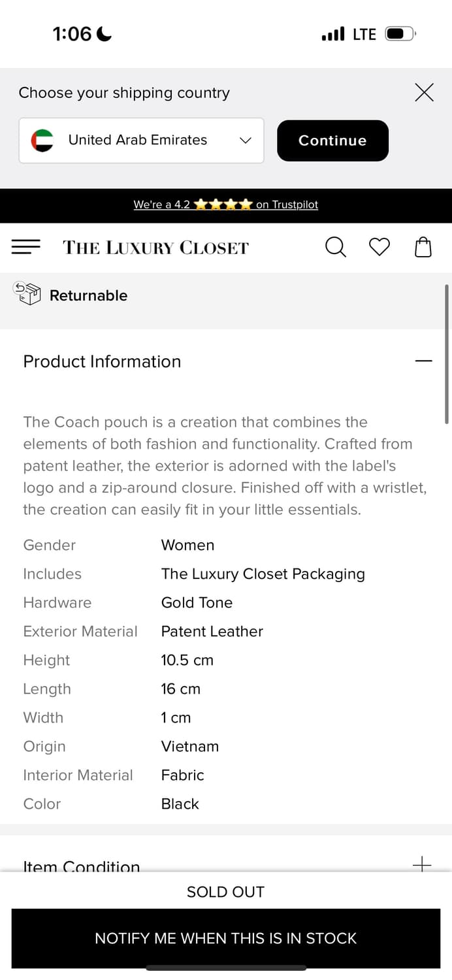
Task: Open the shipping country dropdown
Action: coord(141,140)
